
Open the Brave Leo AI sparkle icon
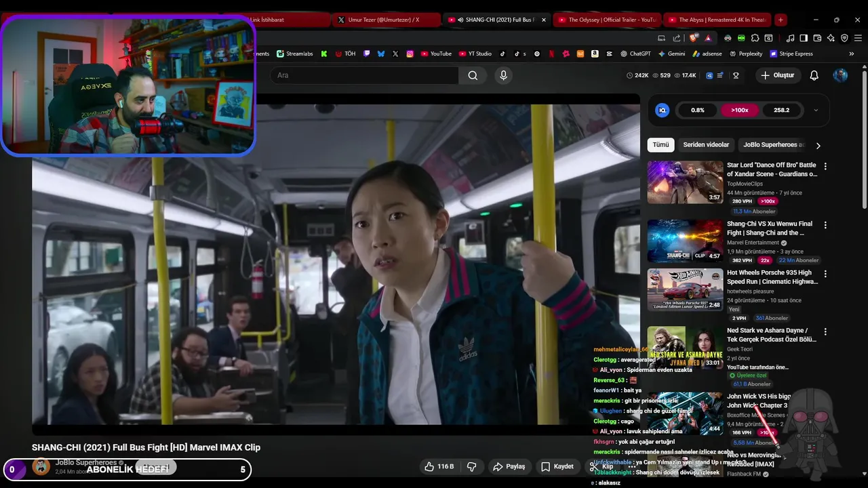tap(831, 38)
